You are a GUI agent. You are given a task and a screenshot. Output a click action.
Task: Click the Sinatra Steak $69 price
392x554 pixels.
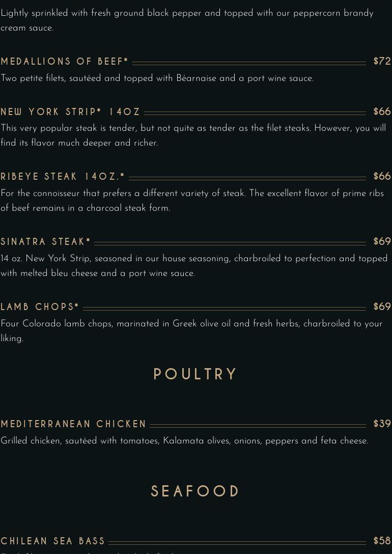coord(382,241)
